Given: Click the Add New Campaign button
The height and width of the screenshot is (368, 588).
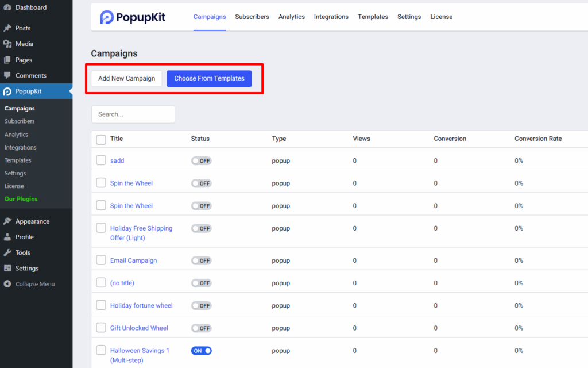Looking at the screenshot, I should pos(126,79).
